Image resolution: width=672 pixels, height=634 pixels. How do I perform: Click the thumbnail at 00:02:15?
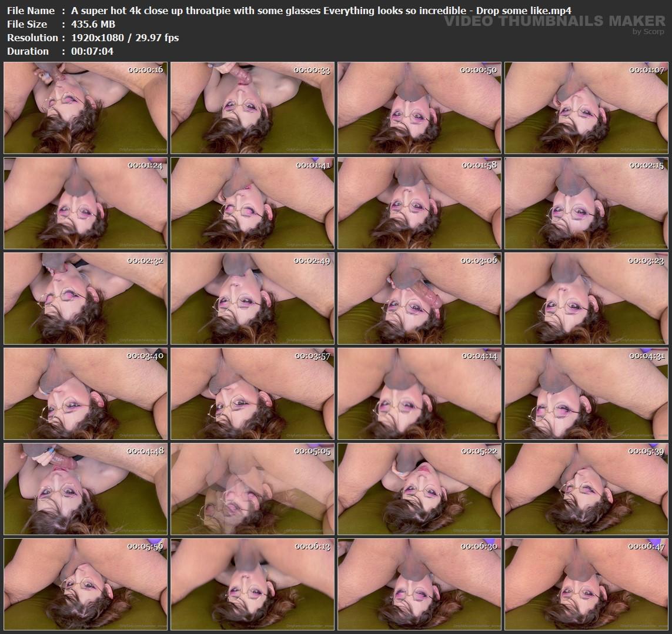click(x=586, y=203)
